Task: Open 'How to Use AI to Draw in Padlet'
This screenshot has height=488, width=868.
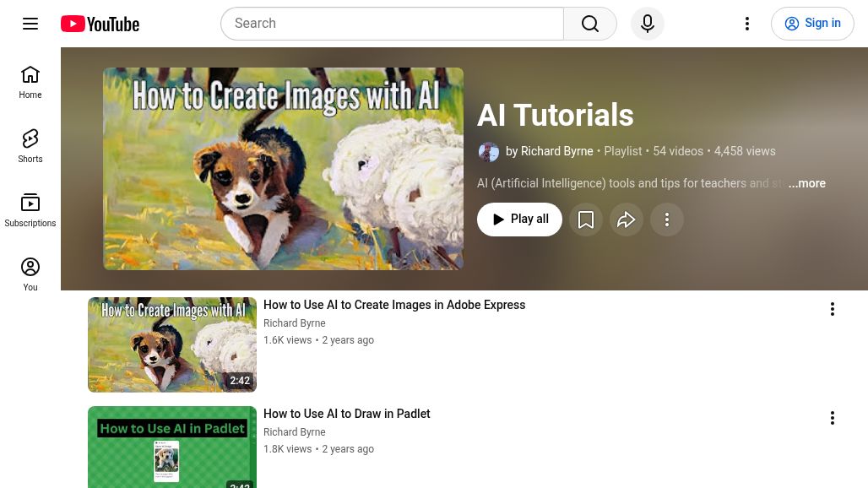Action: [x=346, y=414]
